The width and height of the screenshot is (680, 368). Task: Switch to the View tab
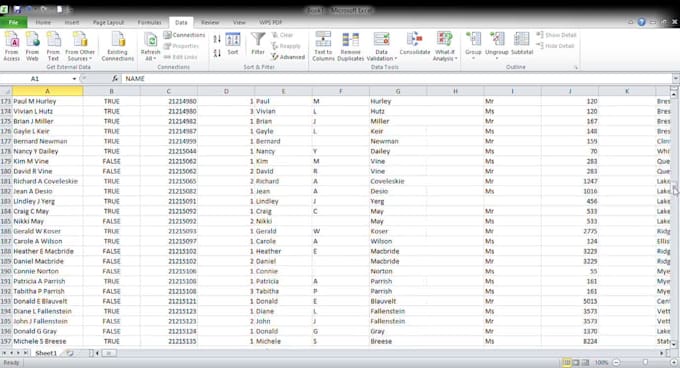click(239, 22)
